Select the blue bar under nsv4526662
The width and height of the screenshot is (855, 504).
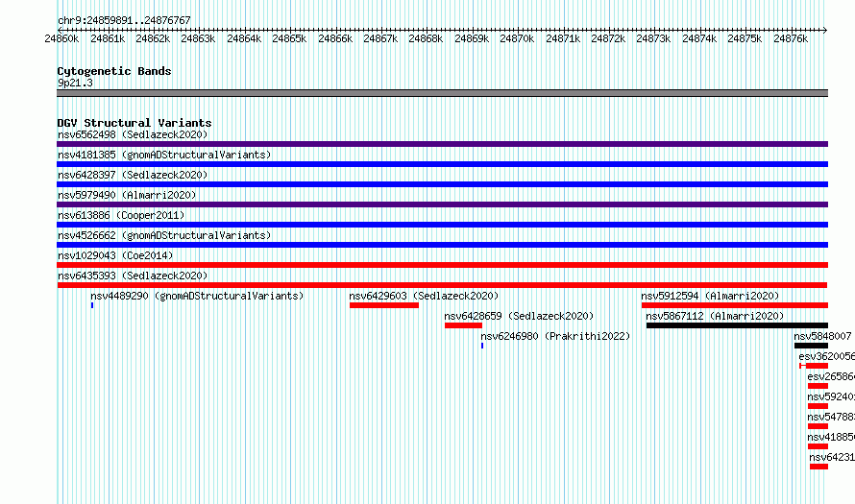(442, 245)
